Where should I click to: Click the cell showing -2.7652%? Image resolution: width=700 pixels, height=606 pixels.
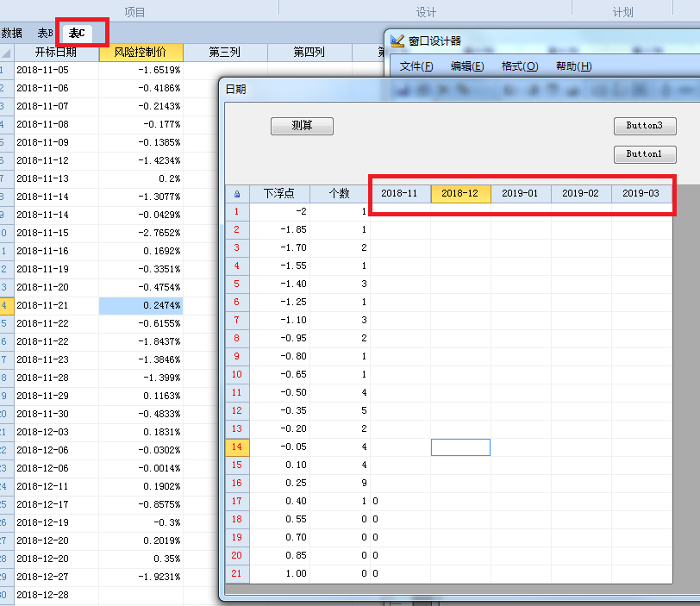pos(141,234)
